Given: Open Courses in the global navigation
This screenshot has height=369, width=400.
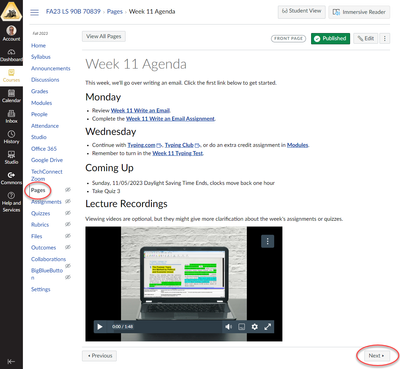Looking at the screenshot, I should click(11, 76).
